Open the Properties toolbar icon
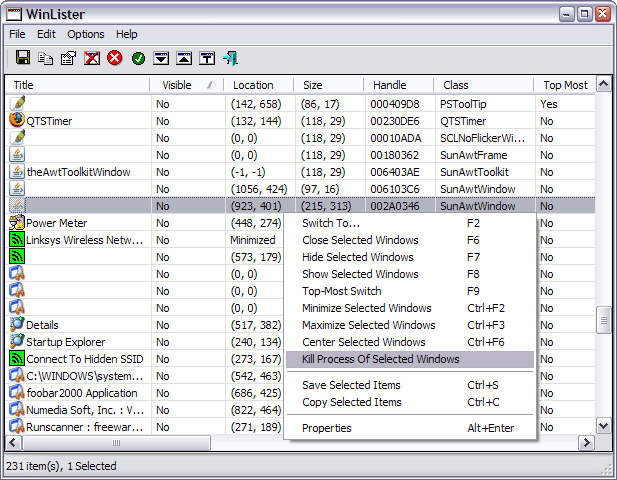Screen dimensions: 617x480 click(68, 59)
